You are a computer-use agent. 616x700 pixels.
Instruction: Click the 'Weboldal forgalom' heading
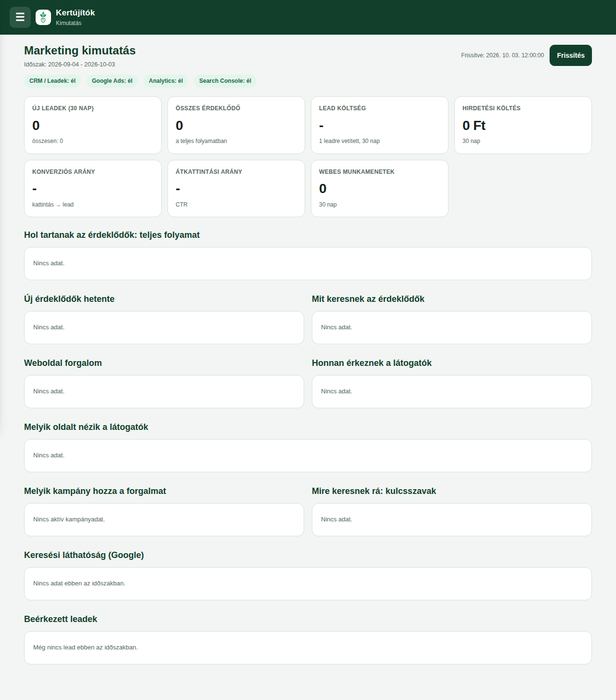point(63,363)
